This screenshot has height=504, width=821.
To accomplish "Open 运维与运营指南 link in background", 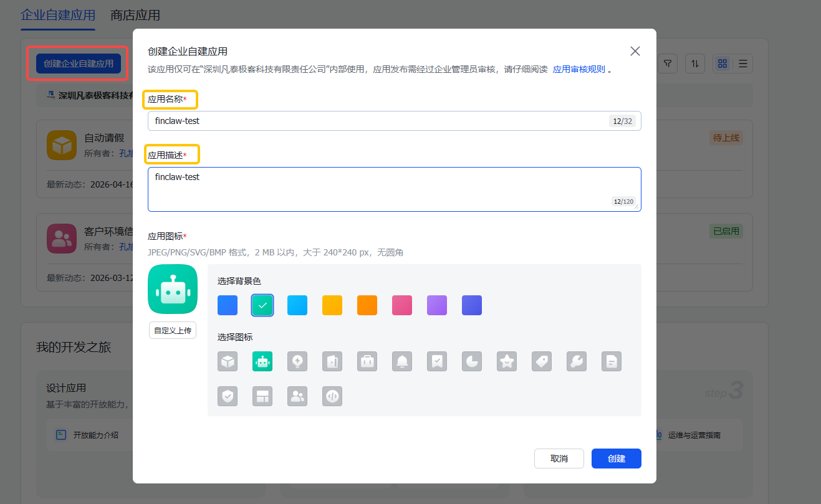I will (x=694, y=435).
